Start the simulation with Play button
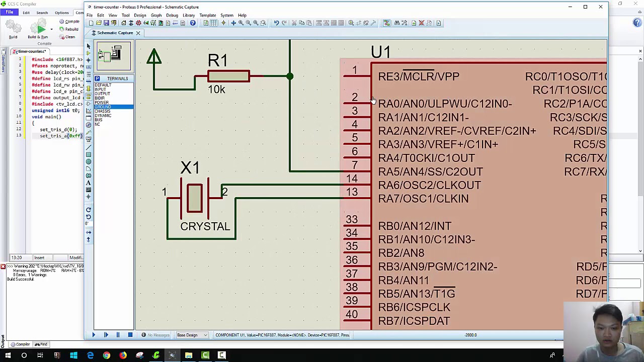 [93, 335]
